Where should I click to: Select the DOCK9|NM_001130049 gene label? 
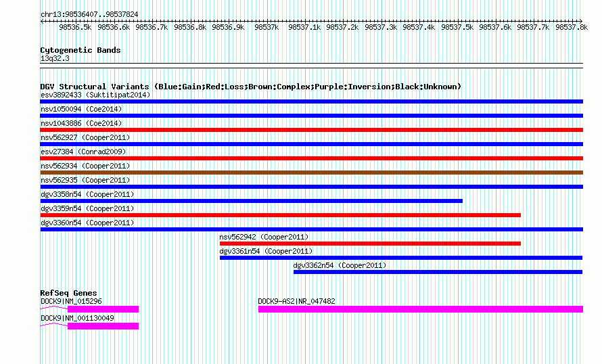click(77, 318)
